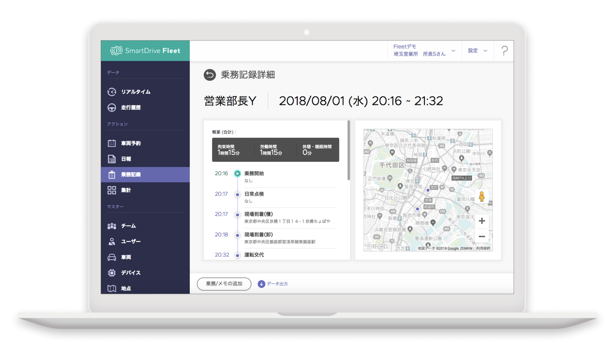The image size is (615, 364).
Task: Click address 東京都中央区京橋1丁目14-1
Action: pos(287,222)
